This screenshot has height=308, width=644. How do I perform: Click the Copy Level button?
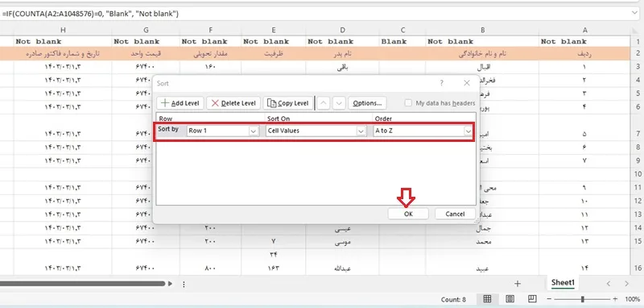tap(287, 103)
